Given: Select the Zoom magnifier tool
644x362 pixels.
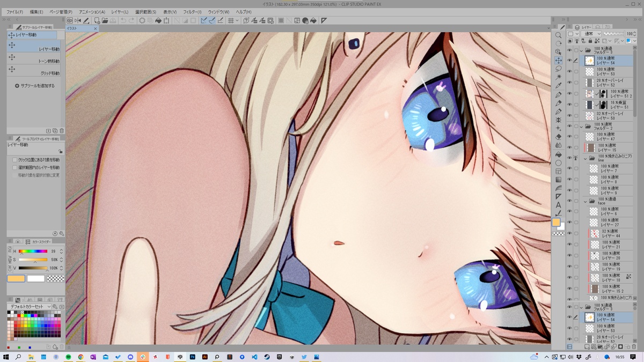Looking at the screenshot, I should point(559,35).
